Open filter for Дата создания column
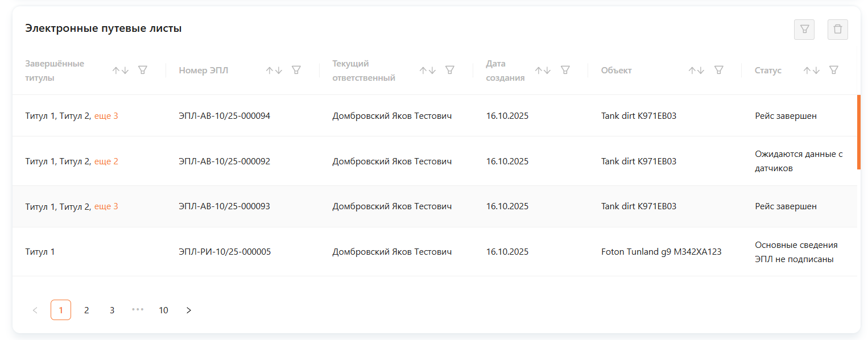The image size is (868, 340). click(x=565, y=70)
